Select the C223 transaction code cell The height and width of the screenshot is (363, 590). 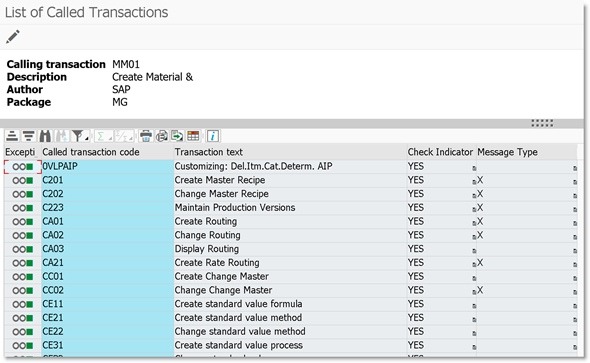[107, 208]
